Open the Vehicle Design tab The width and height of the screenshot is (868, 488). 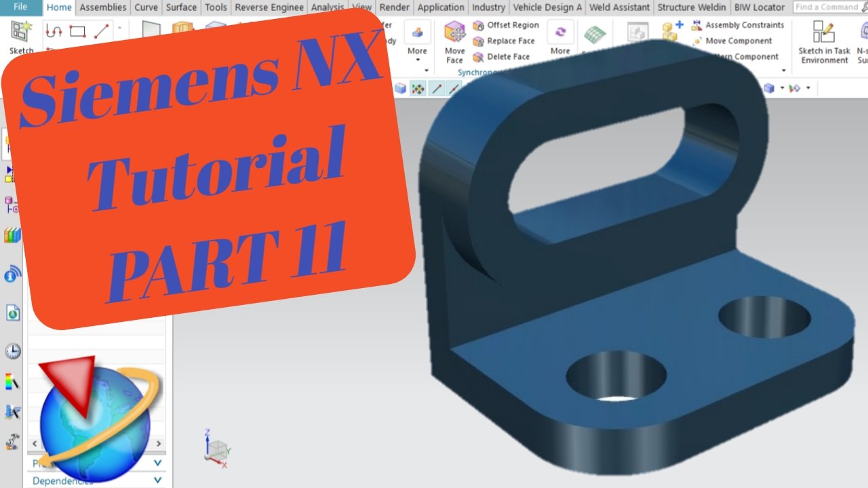coord(547,7)
